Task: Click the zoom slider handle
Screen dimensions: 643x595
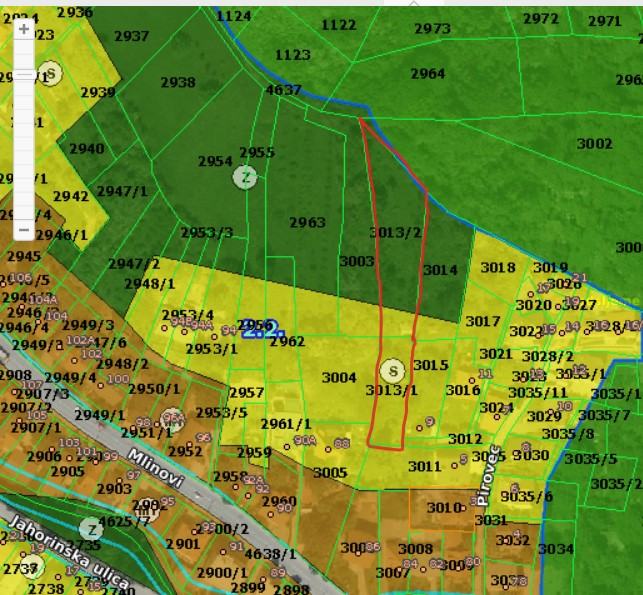Action: click(24, 75)
